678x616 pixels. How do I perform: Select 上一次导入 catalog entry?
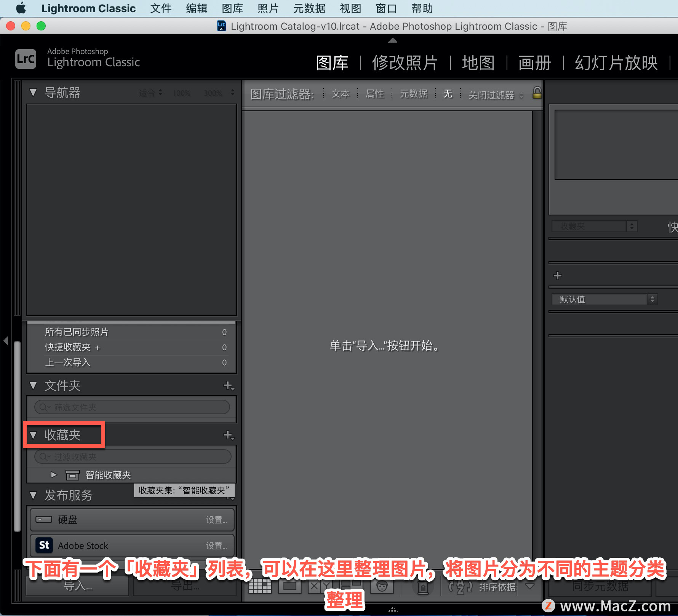[131, 362]
